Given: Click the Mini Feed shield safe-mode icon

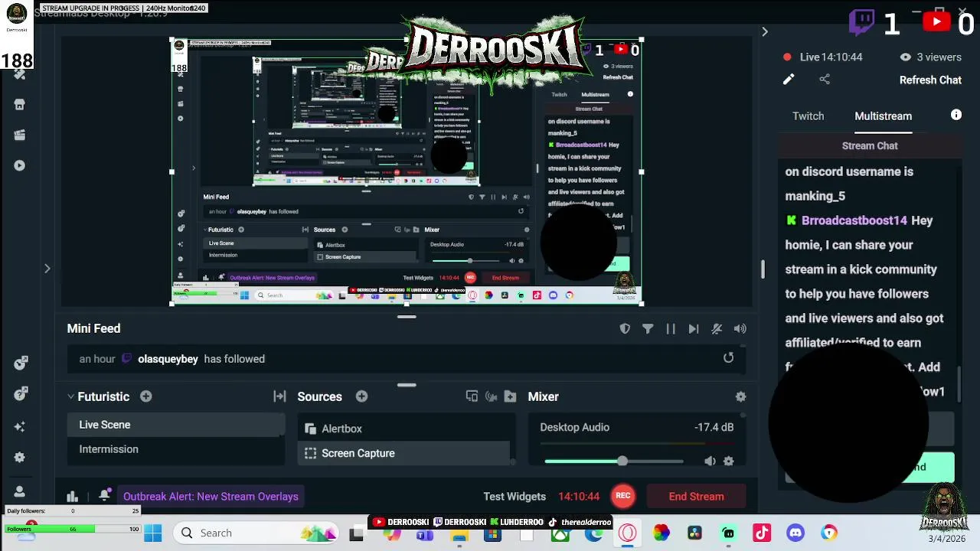Looking at the screenshot, I should (x=625, y=328).
